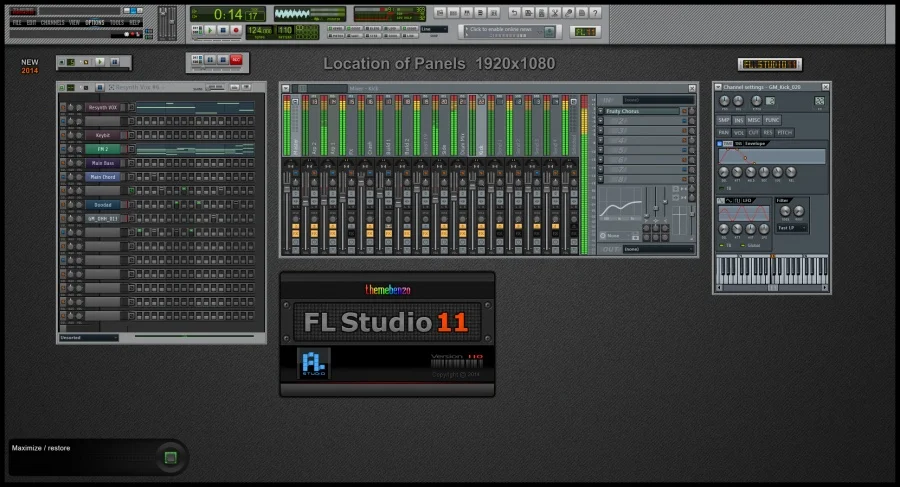Click the piano roll icon for Resynth VOX channel

point(131,107)
